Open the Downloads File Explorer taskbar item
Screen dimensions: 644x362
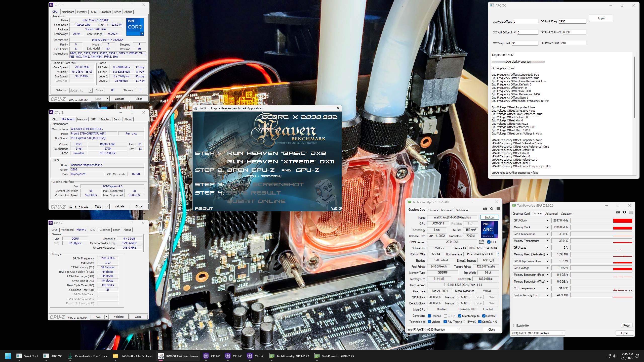pyautogui.click(x=88, y=356)
